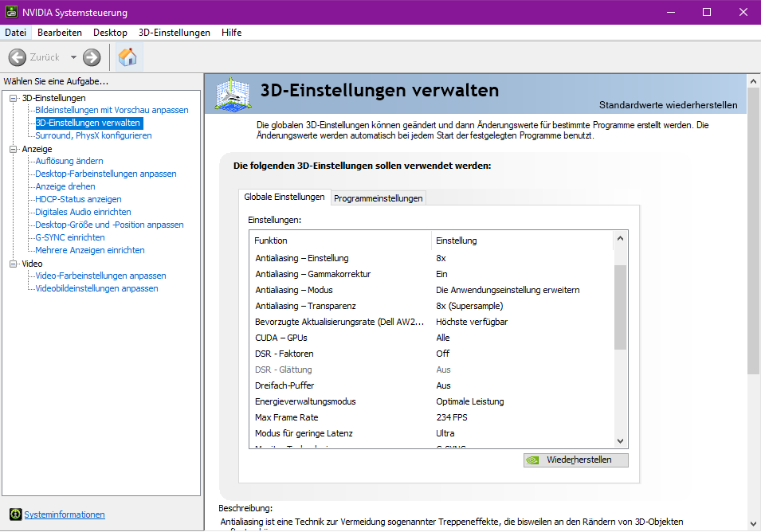Screen dimensions: 761x532
Task: Select the CUDA – GPUs row
Action: 431,338
